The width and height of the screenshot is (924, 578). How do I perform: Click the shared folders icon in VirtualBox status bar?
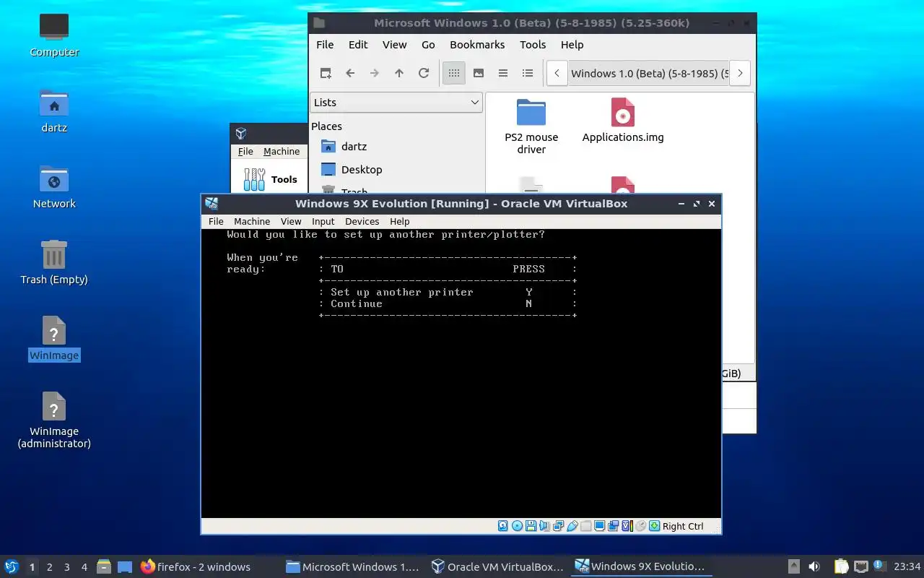(x=585, y=526)
